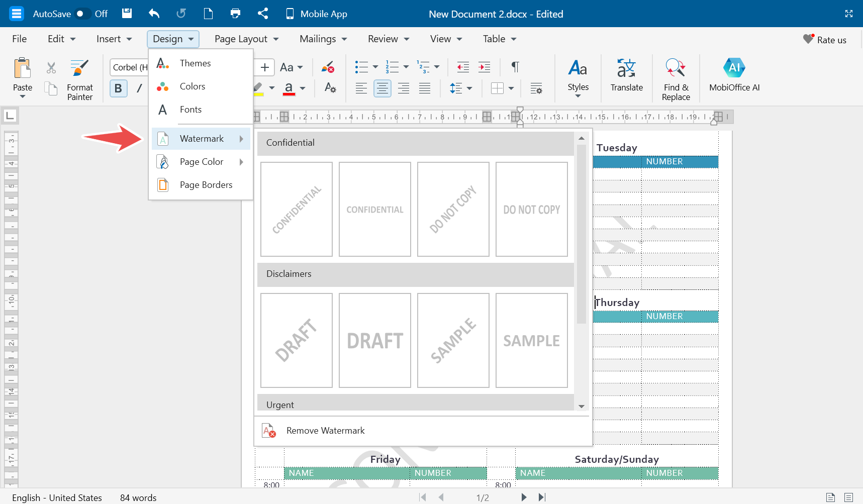Open Find & Replace
The width and height of the screenshot is (863, 504).
[676, 79]
